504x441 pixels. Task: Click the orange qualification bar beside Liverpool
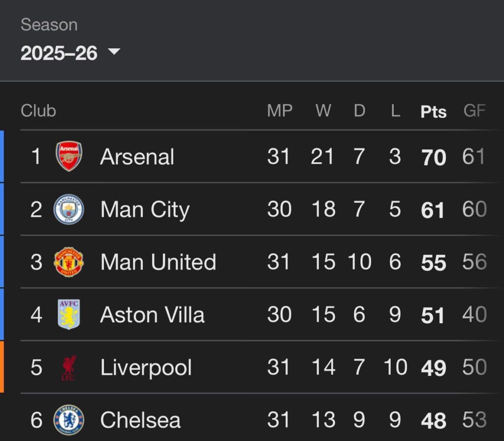(3, 367)
